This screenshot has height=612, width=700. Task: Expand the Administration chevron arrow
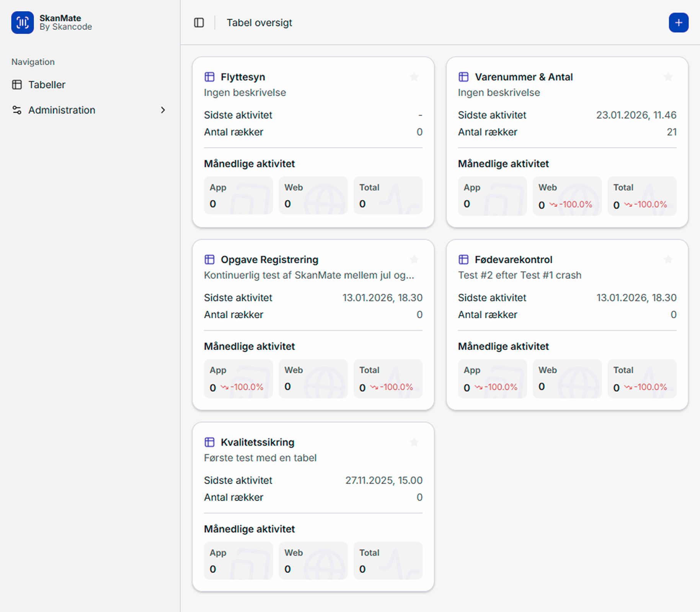pyautogui.click(x=163, y=110)
